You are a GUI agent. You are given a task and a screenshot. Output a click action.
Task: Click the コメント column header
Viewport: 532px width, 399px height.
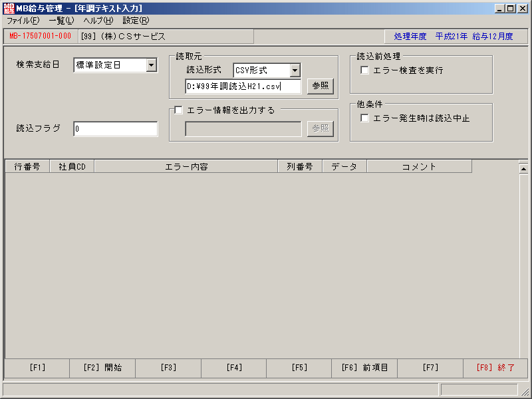(x=419, y=167)
